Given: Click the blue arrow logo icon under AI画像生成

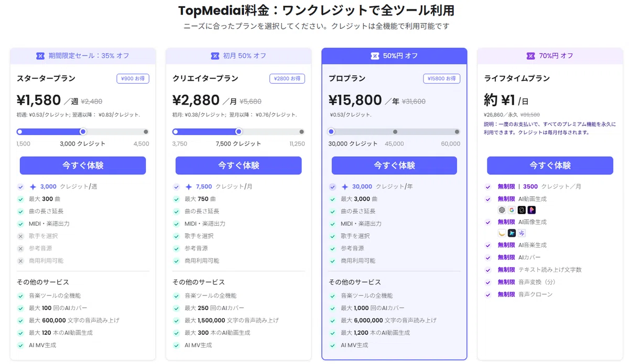Looking at the screenshot, I should (512, 233).
